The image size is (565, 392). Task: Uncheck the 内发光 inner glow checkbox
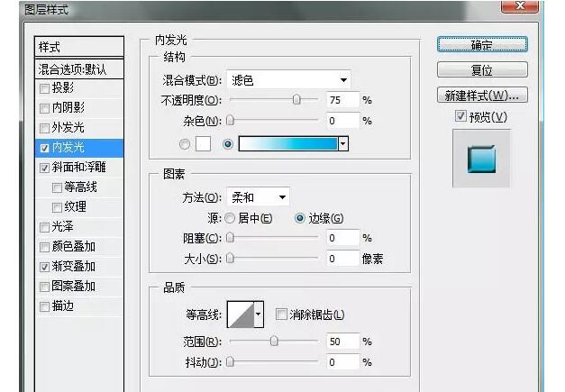44,148
